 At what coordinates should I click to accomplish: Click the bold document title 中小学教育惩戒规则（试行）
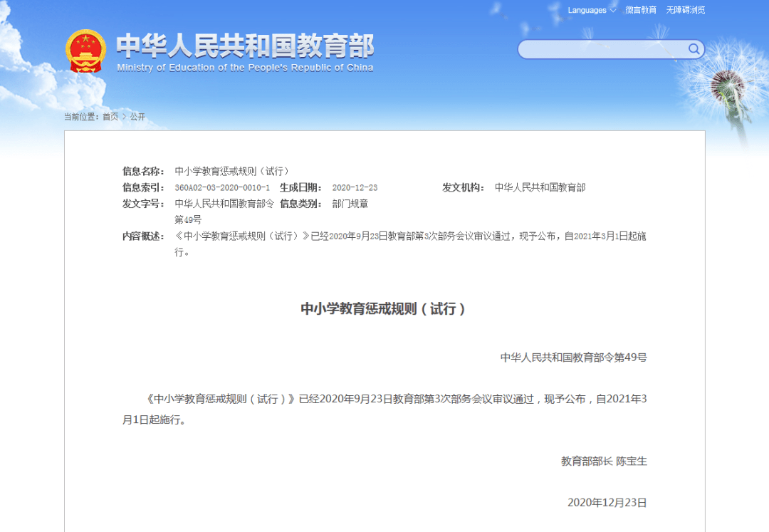click(x=384, y=309)
